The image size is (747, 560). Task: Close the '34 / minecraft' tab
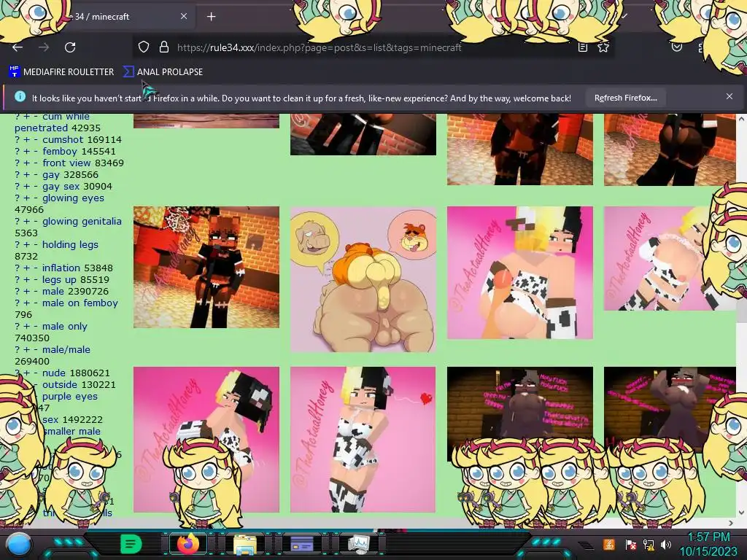183,16
